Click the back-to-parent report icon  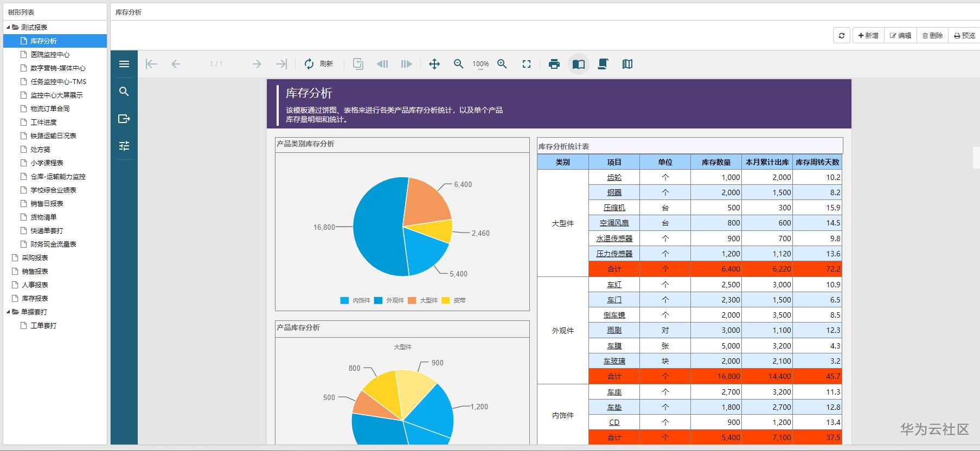(x=358, y=64)
